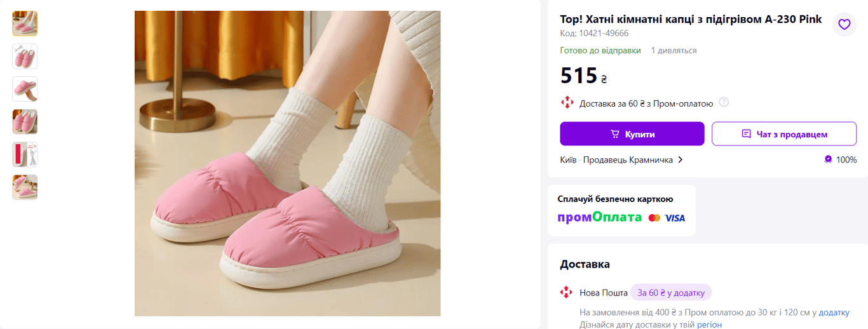Select the first thumbnail with yellow border
The width and height of the screenshot is (868, 329).
tap(25, 23)
